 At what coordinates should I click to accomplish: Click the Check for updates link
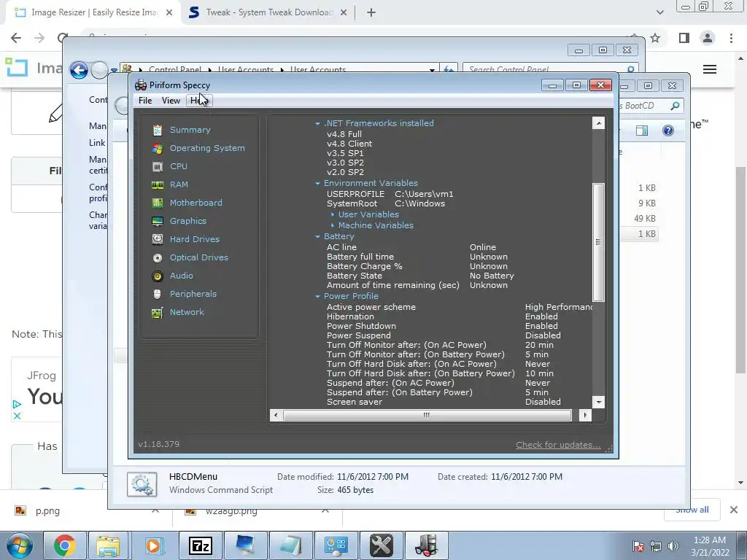[x=558, y=445]
